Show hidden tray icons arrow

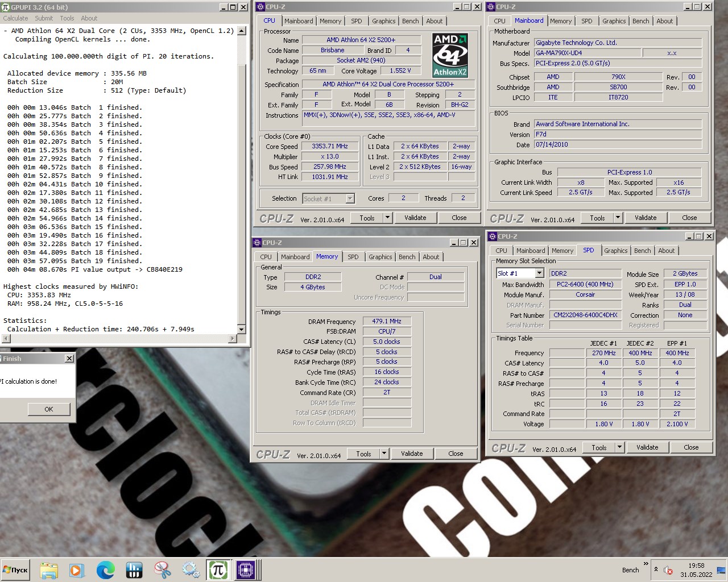click(656, 569)
